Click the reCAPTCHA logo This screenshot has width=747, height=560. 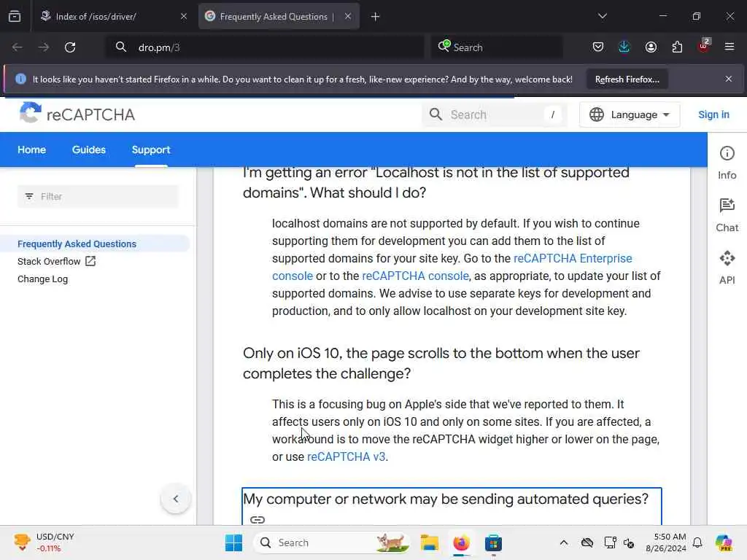point(77,114)
